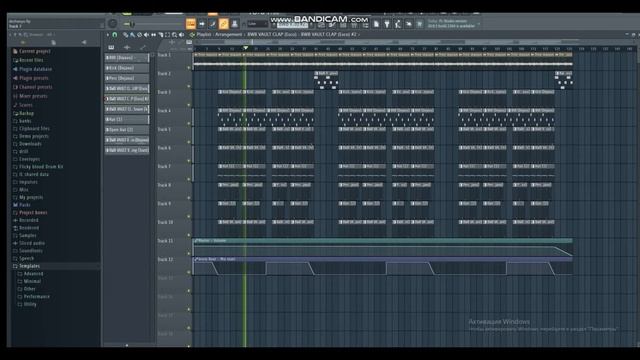Show patterns in the picker panel

pos(111,48)
